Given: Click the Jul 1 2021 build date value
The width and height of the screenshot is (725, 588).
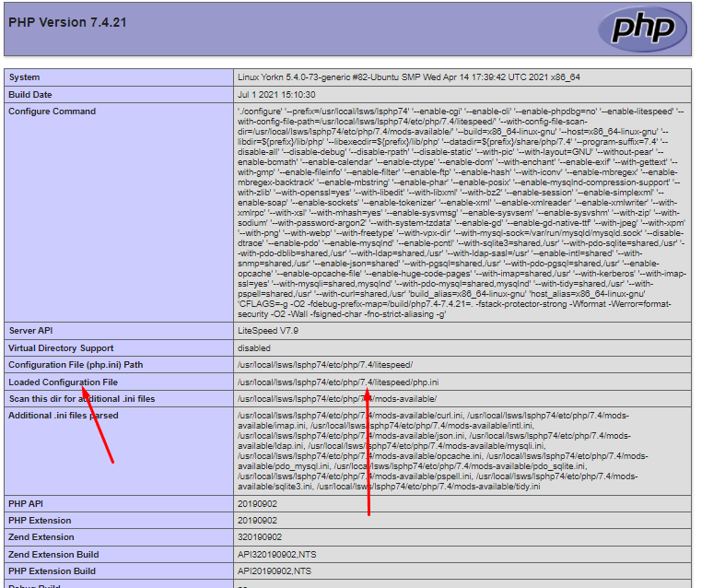Looking at the screenshot, I should [276, 94].
